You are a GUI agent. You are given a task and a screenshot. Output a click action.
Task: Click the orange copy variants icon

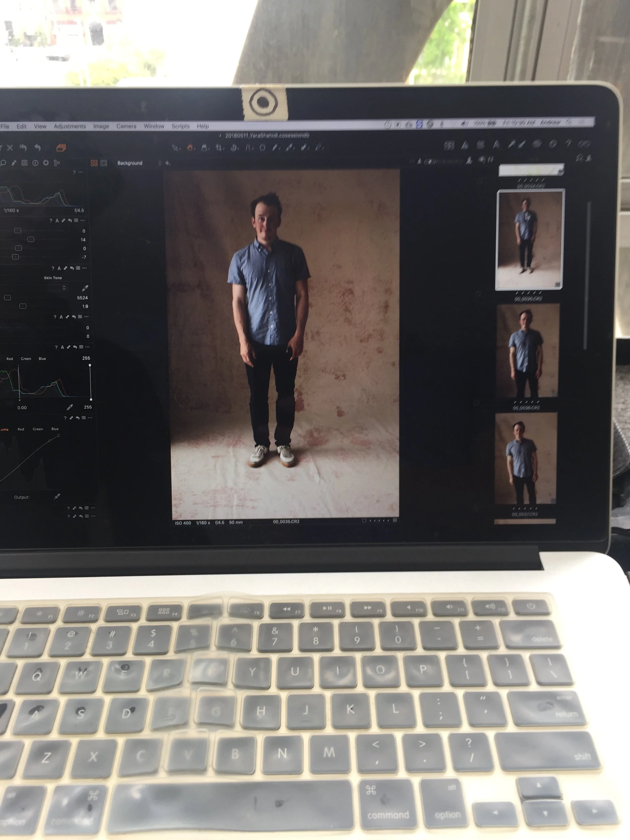tap(61, 148)
